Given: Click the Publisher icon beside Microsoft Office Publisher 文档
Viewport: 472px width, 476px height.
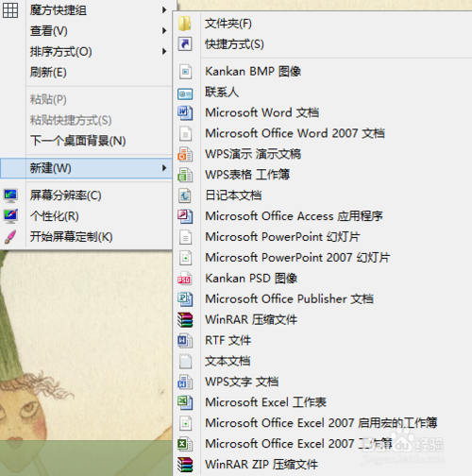Looking at the screenshot, I should 185,299.
